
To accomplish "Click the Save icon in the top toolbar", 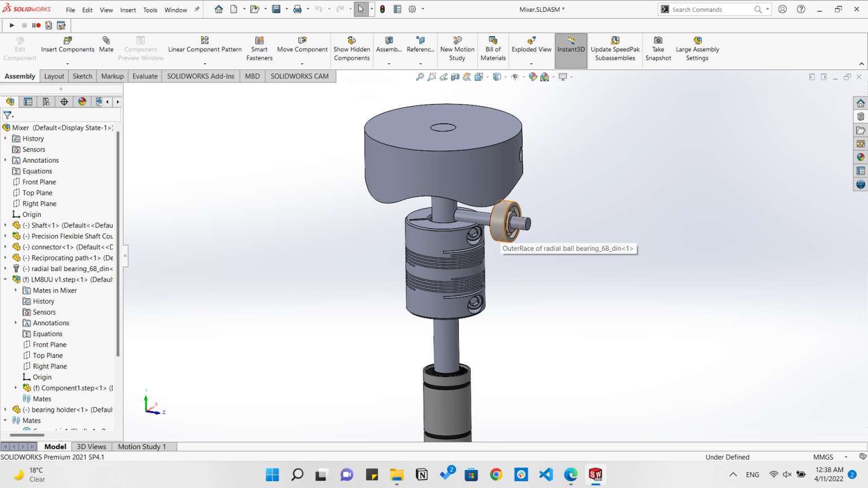I will [276, 9].
